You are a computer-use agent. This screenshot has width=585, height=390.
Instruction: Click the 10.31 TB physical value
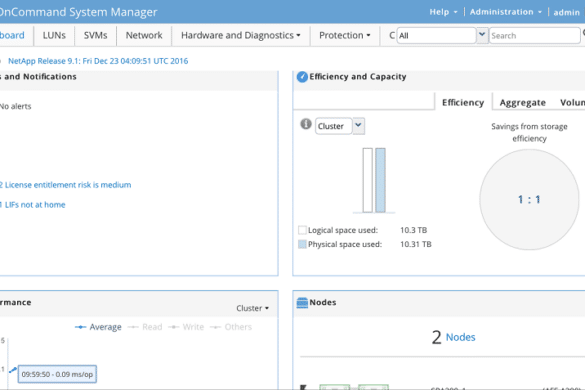point(416,244)
